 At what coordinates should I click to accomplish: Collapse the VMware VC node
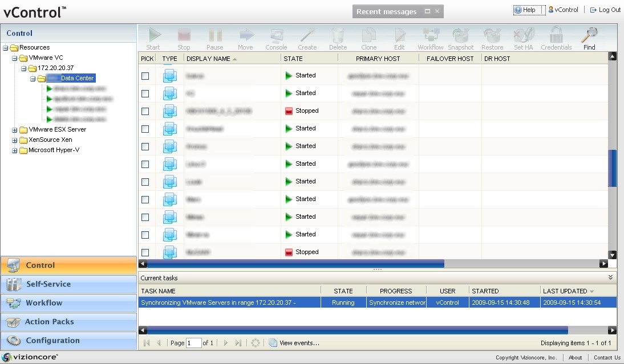pos(15,59)
